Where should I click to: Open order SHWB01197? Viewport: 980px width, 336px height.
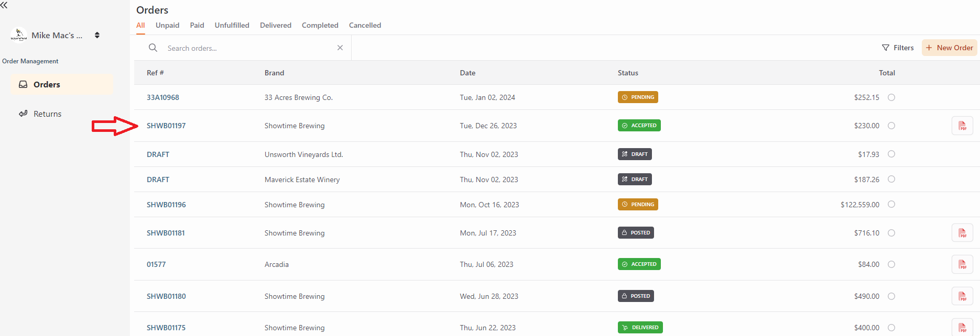166,126
